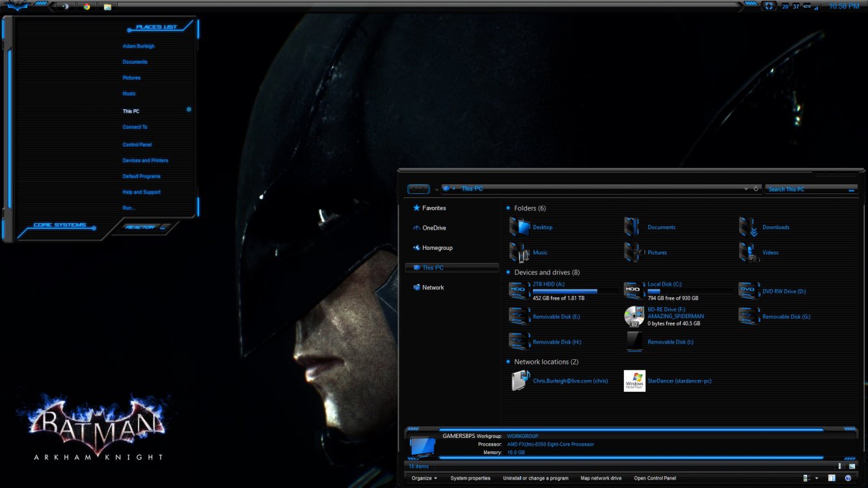Open recent locations dropdown beside navigation buttons
The height and width of the screenshot is (488, 868).
point(437,189)
